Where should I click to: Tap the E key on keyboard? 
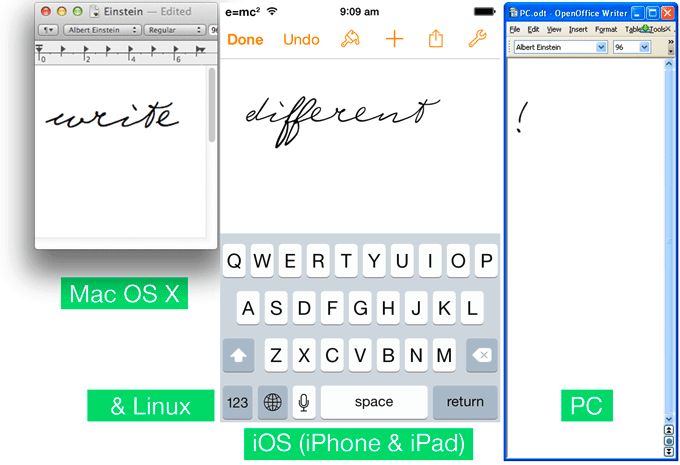click(x=290, y=261)
